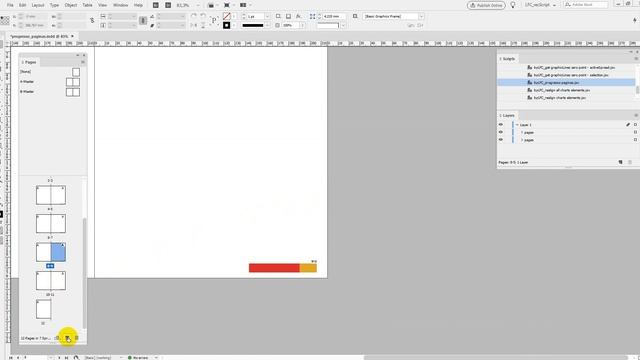The width and height of the screenshot is (640, 360).
Task: Click the Create new layer icon
Action: pyautogui.click(x=620, y=162)
